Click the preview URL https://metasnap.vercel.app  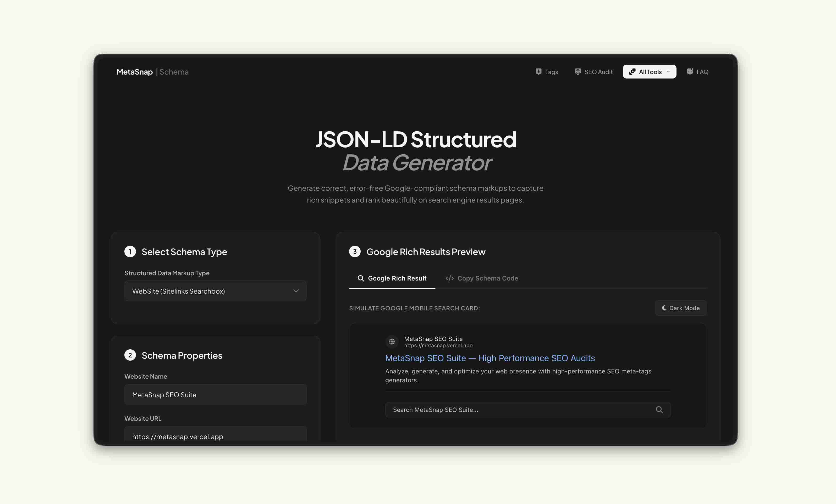pos(438,346)
